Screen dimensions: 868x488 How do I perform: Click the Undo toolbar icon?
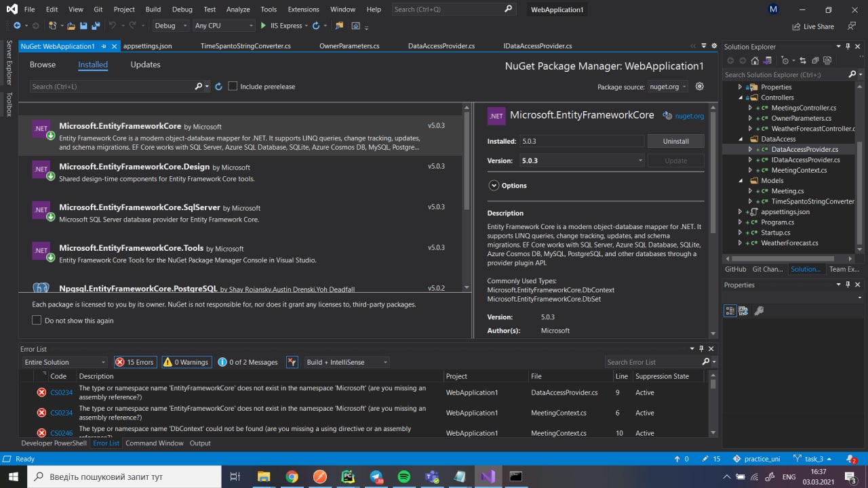pos(113,26)
